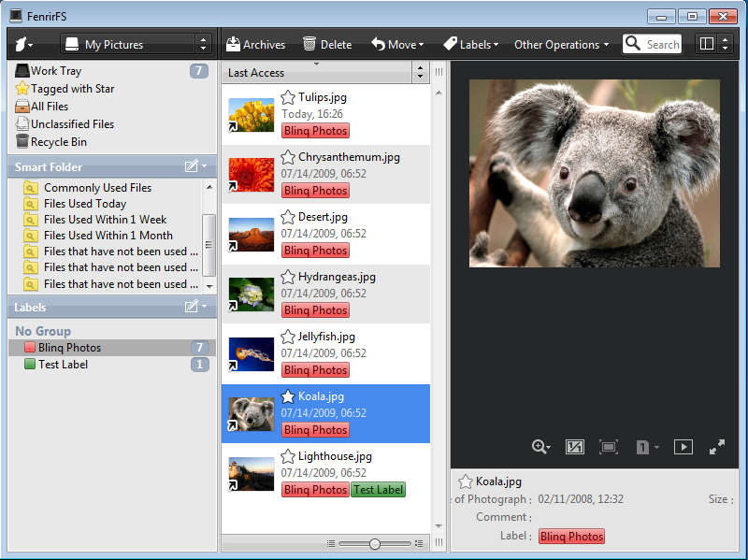The width and height of the screenshot is (748, 560).
Task: Toggle the layout pane view icon
Action: click(707, 44)
